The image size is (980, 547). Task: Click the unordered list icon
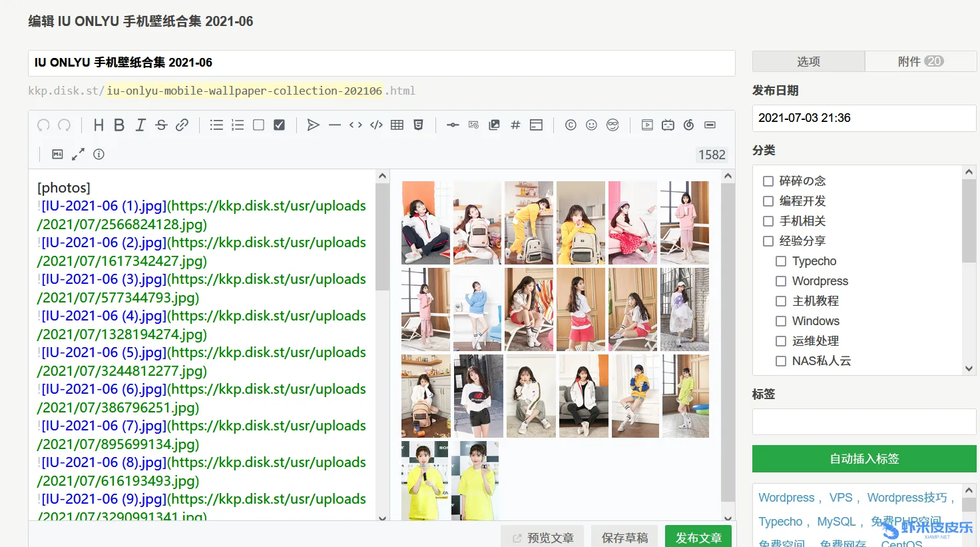216,125
